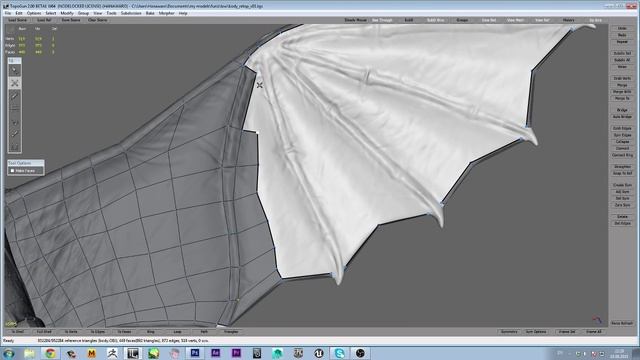The width and height of the screenshot is (640, 360).
Task: Select the arrow pointer edit tool
Action: click(15, 71)
